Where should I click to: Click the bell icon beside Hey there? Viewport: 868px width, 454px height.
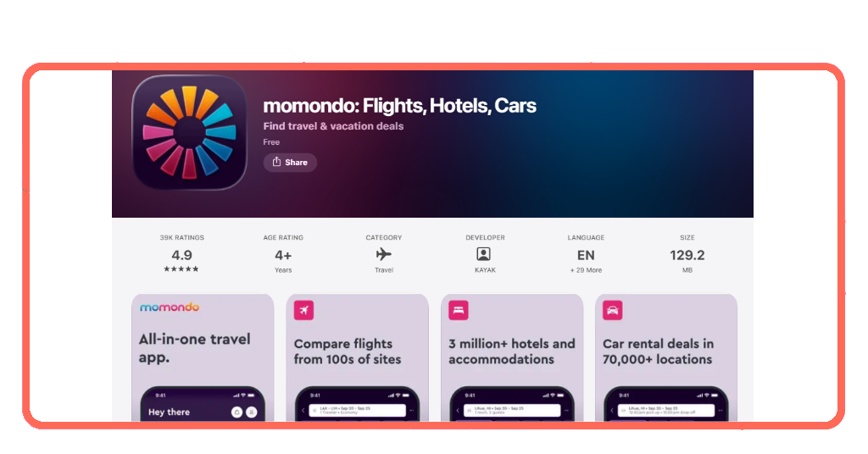(x=237, y=412)
